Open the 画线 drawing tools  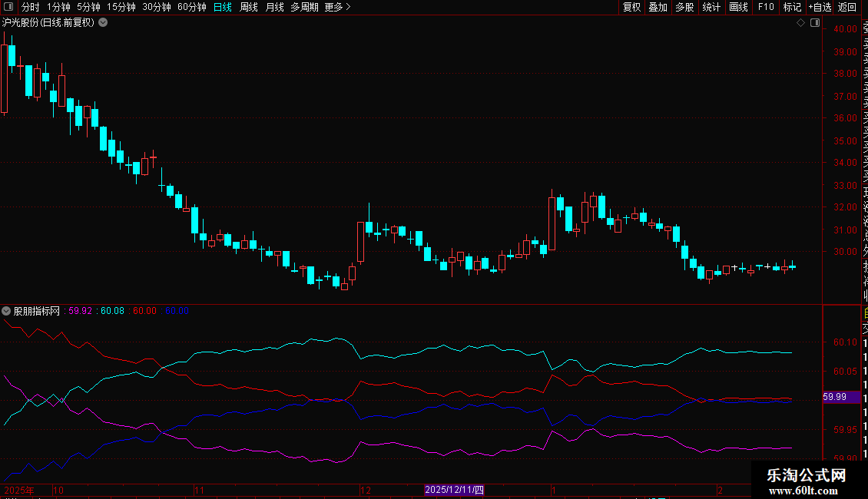(738, 7)
